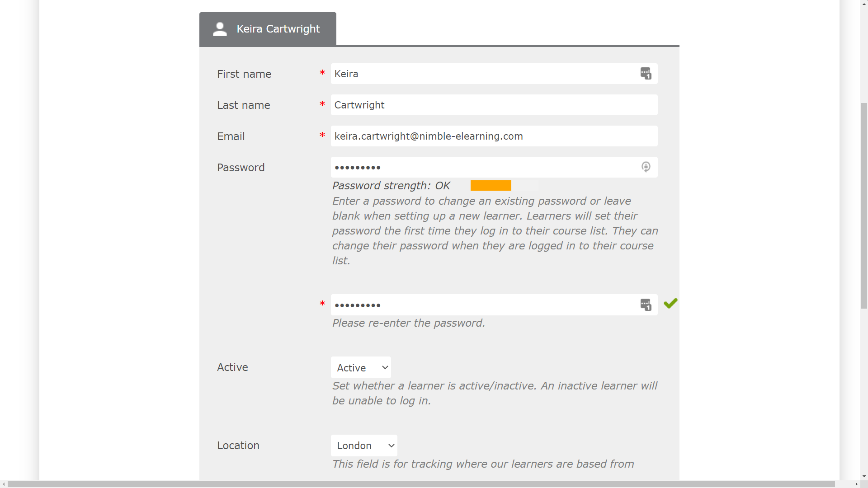Open the Location dropdown showing London
This screenshot has width=868, height=488.
pos(364,446)
